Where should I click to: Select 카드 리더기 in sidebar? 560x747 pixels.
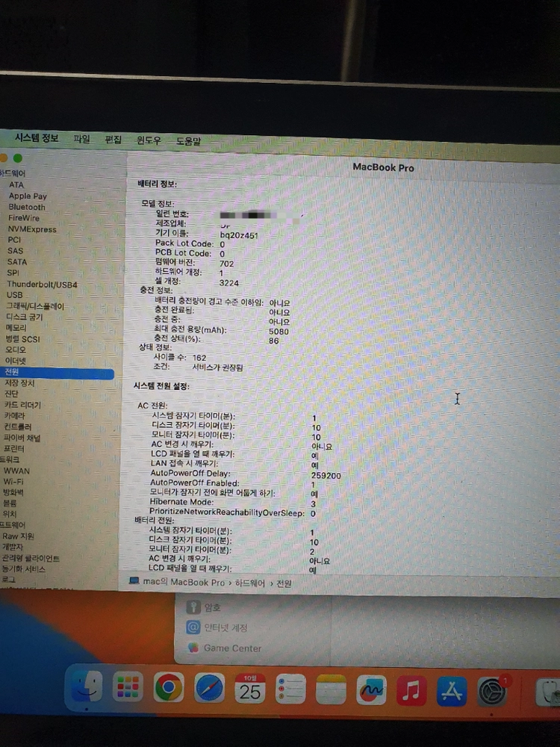22,404
